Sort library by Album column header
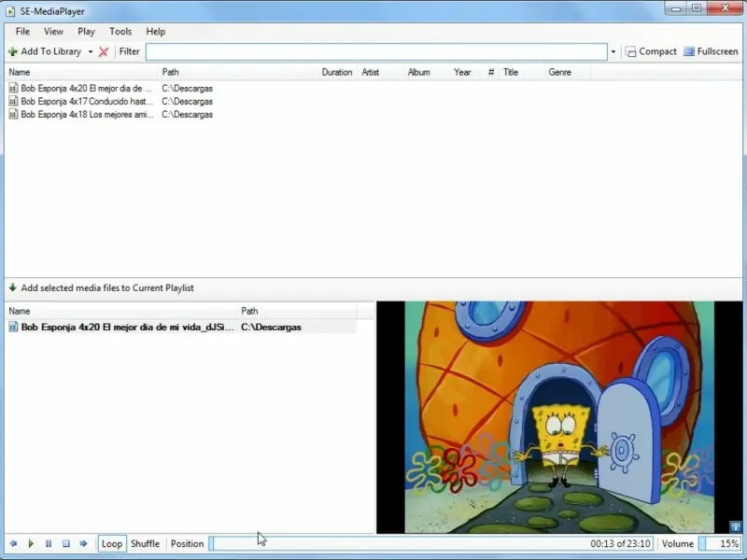This screenshot has width=747, height=560. point(426,73)
